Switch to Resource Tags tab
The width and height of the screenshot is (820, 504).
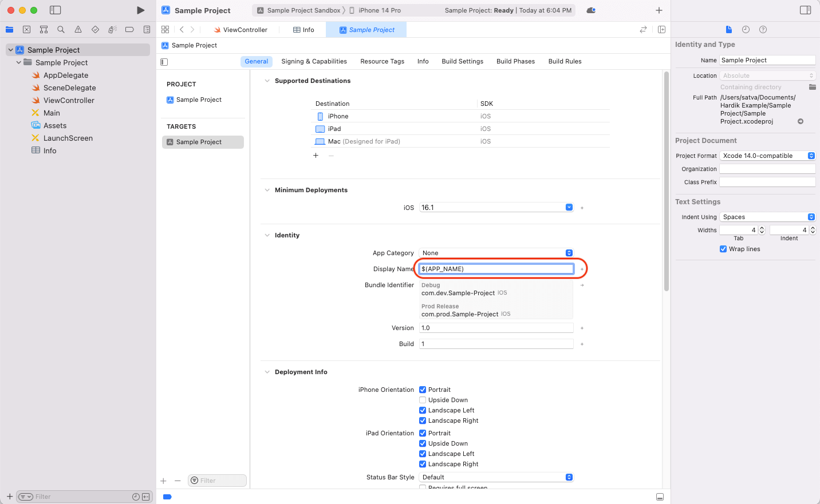(382, 61)
